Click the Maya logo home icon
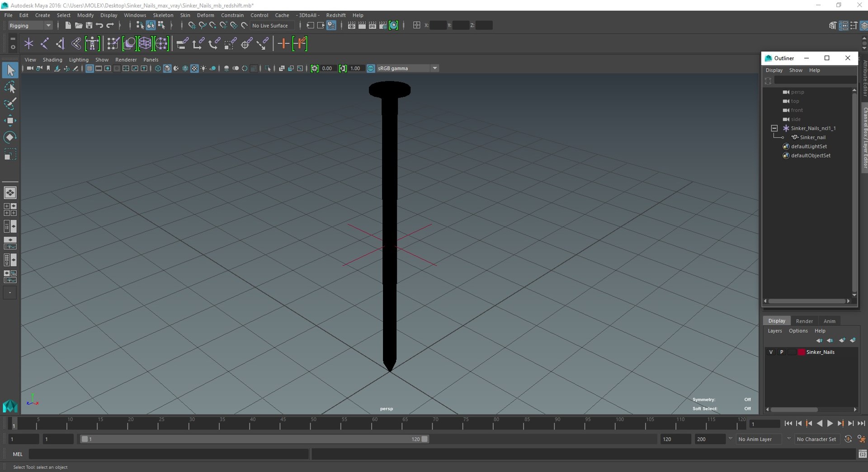The image size is (868, 472). pos(10,406)
